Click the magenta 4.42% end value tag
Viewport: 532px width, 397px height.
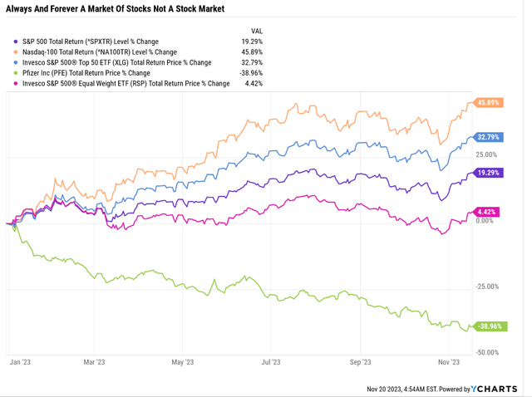click(x=486, y=213)
